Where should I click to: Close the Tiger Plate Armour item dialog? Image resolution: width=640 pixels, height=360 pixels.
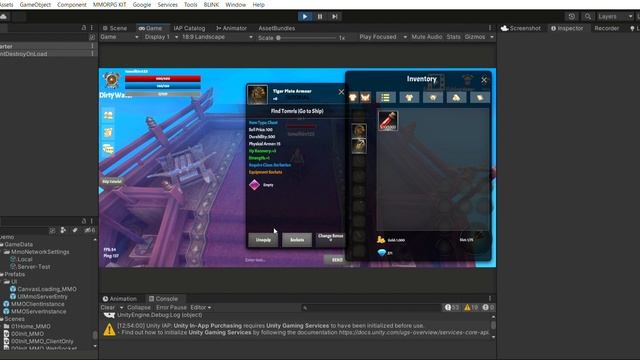pyautogui.click(x=341, y=92)
